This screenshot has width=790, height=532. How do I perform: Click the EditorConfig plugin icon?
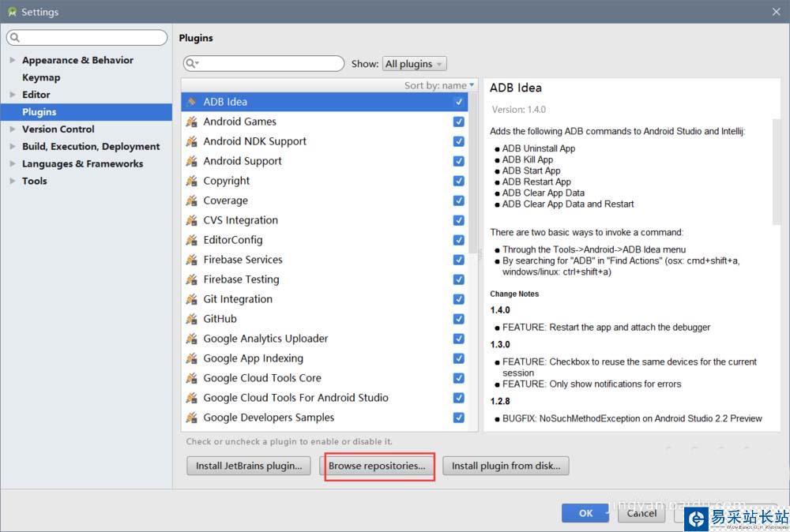(191, 240)
